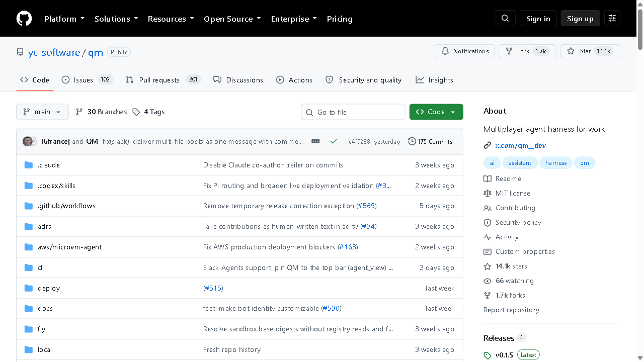Switch to the Discussions tab

click(x=238, y=80)
